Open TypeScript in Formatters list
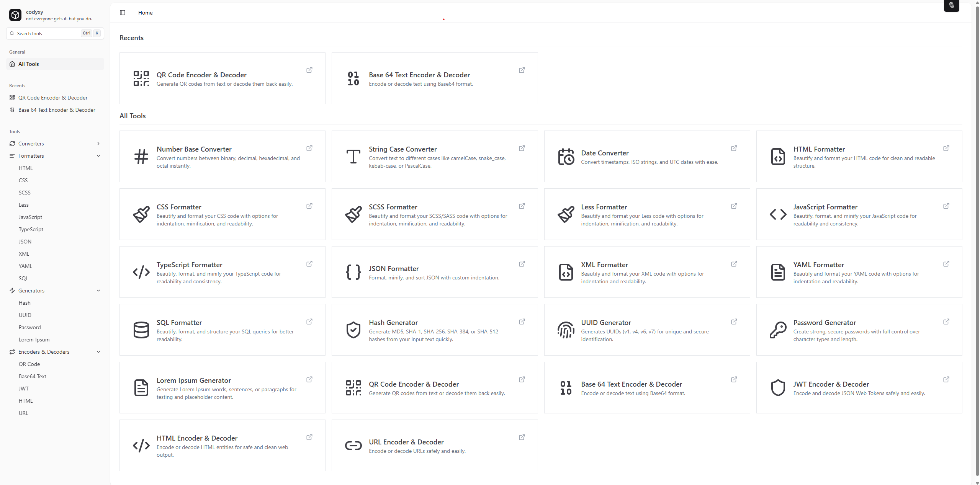 pyautogui.click(x=31, y=229)
